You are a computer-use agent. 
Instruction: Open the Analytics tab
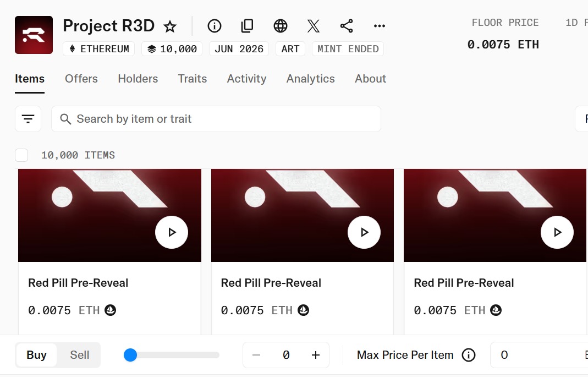coord(310,79)
